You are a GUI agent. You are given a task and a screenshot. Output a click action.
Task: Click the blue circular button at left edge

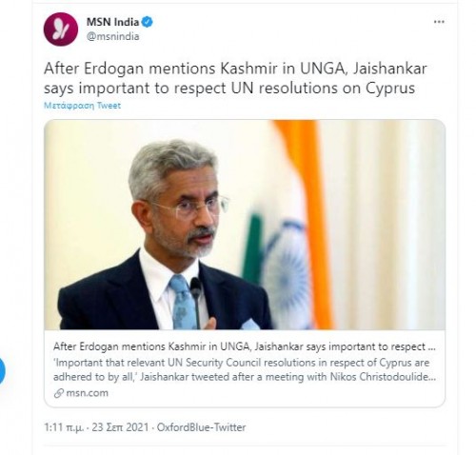tap(2, 371)
